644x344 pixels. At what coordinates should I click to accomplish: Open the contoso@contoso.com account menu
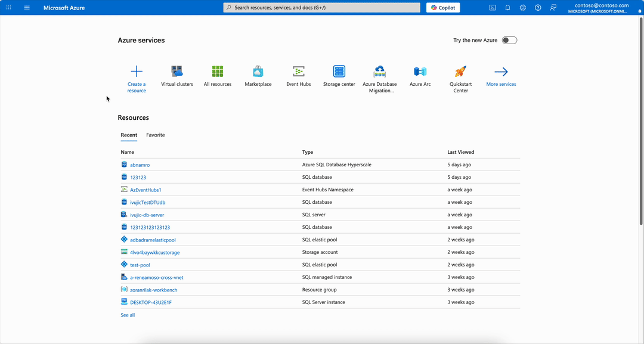(x=600, y=7)
